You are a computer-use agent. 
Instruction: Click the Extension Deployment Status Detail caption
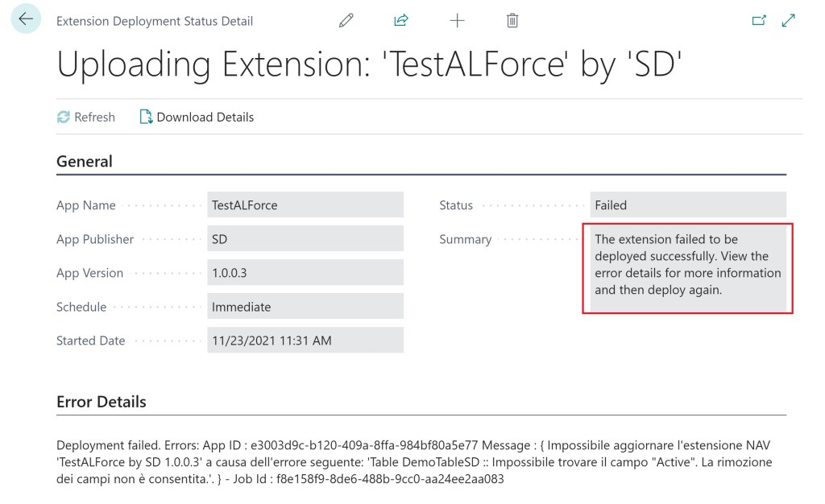pos(155,22)
